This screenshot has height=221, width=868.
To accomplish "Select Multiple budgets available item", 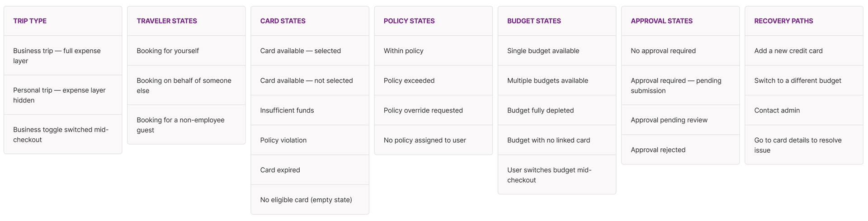I will 557,80.
